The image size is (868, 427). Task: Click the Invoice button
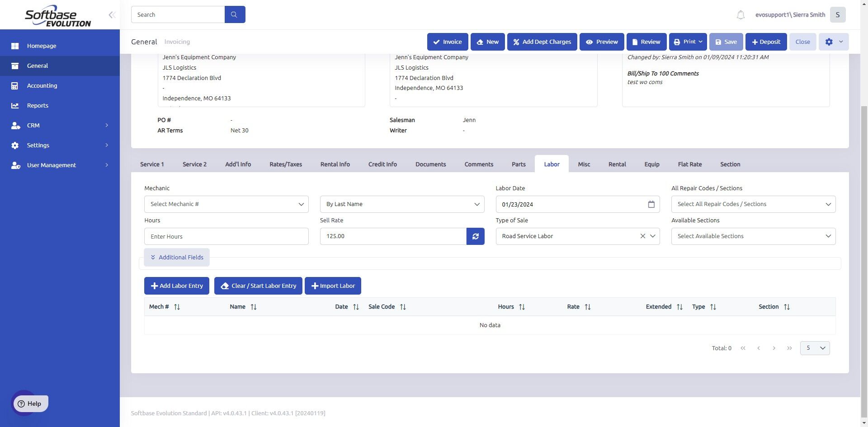[x=448, y=42]
